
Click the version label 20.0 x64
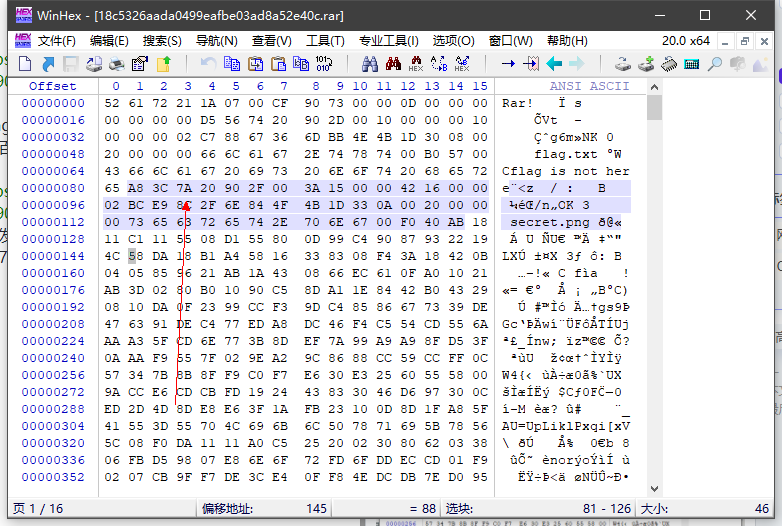(686, 41)
